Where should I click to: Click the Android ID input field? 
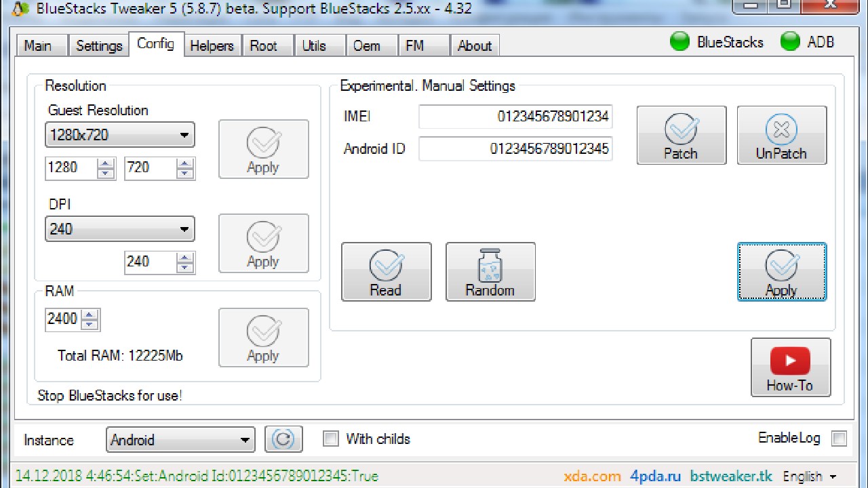[515, 148]
